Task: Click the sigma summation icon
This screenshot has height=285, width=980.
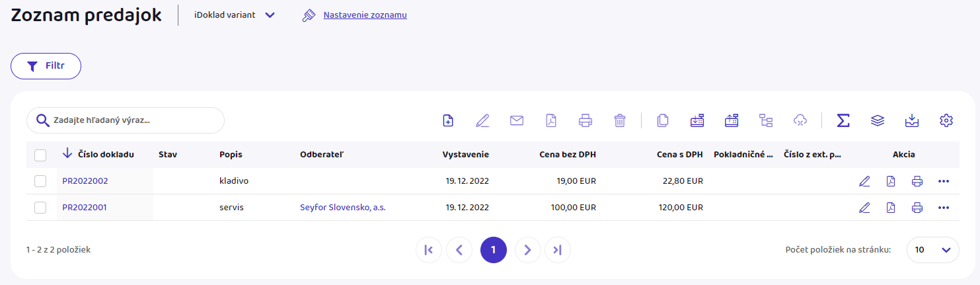Action: coord(843,120)
